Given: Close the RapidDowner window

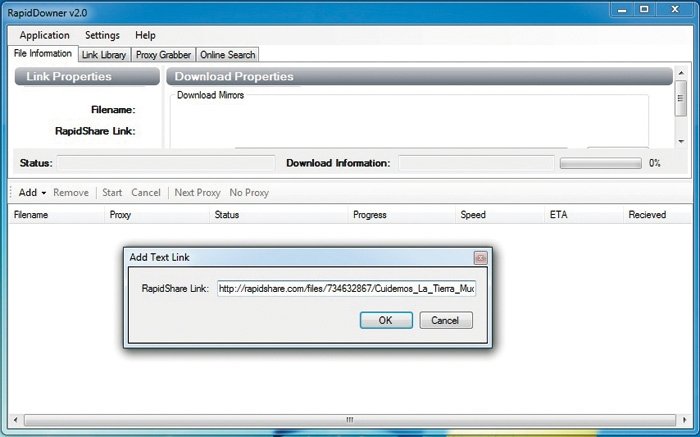Looking at the screenshot, I should point(675,10).
